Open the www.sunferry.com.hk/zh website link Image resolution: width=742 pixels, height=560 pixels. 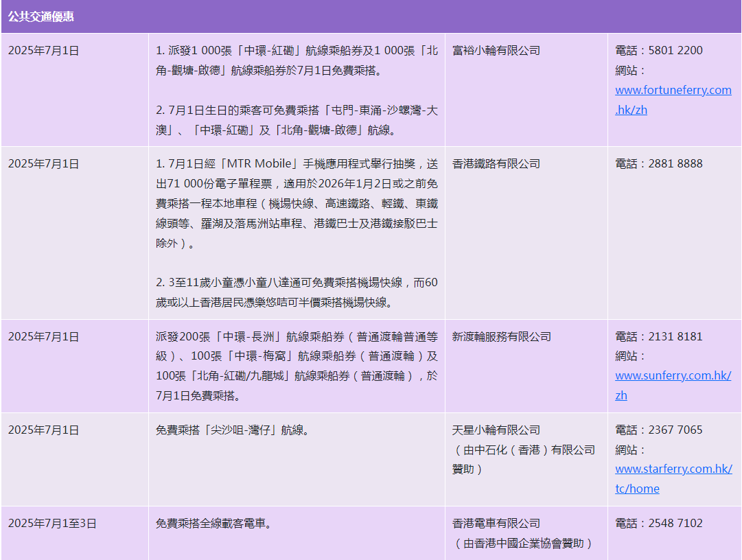pyautogui.click(x=673, y=376)
